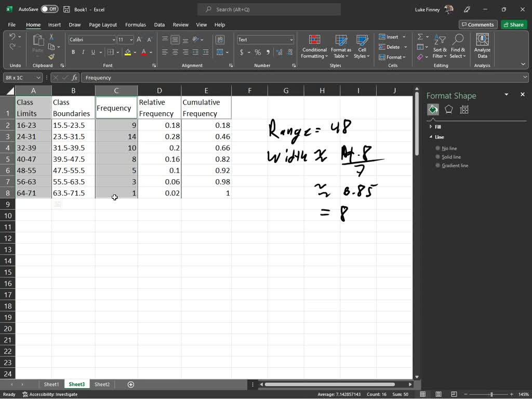Collapse the Line section in Format Shape
Screen dimensions: 532x399
432,136
